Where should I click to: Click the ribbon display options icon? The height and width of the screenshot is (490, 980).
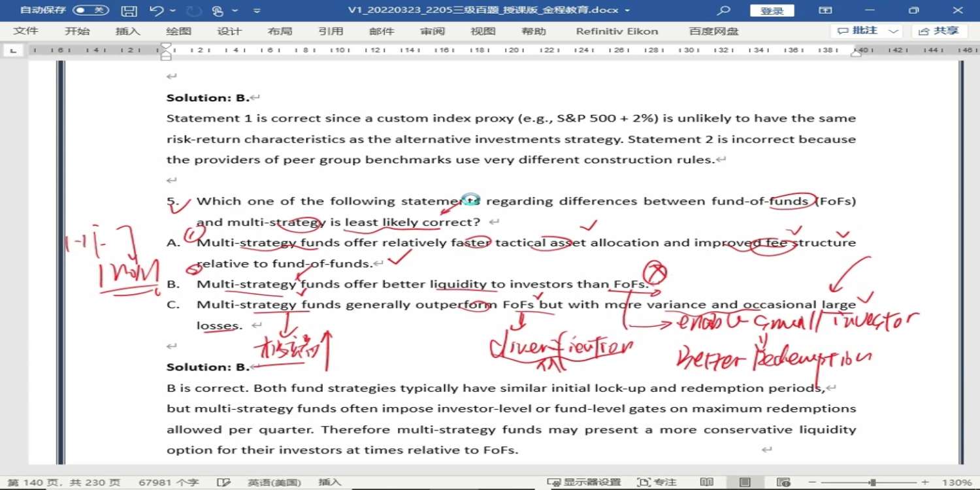click(x=826, y=10)
